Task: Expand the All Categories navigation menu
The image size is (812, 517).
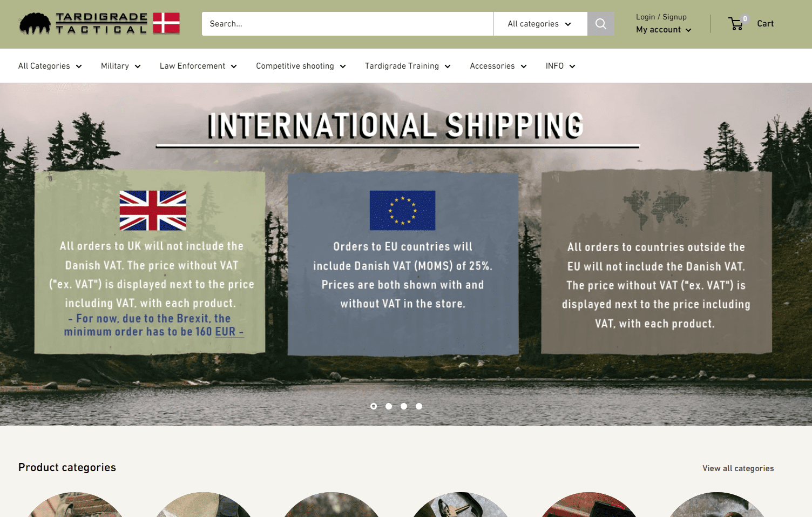Action: [x=50, y=66]
